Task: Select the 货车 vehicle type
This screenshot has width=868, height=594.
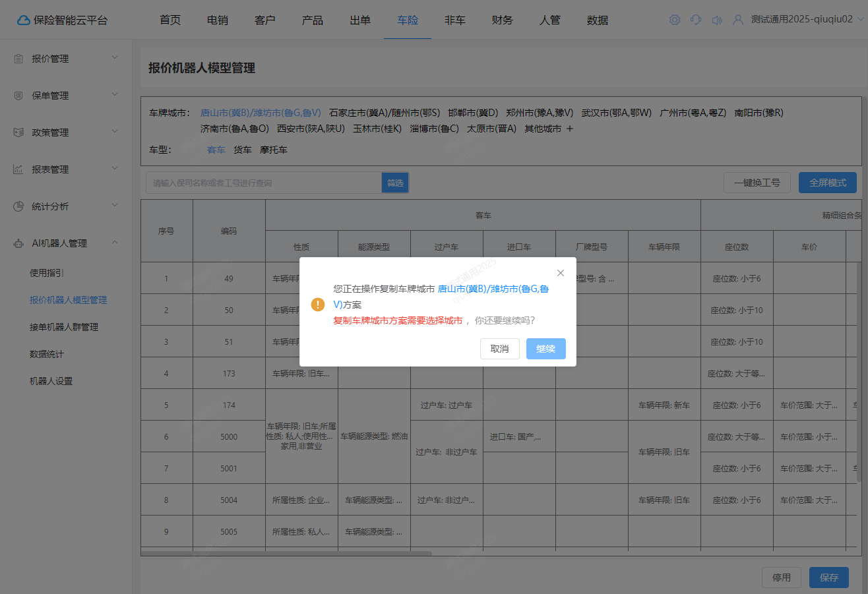Action: 243,150
